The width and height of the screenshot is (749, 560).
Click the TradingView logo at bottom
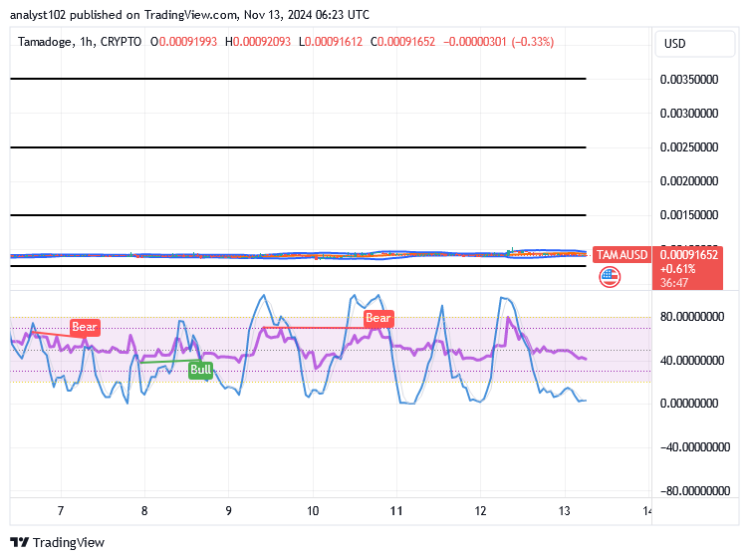(58, 542)
